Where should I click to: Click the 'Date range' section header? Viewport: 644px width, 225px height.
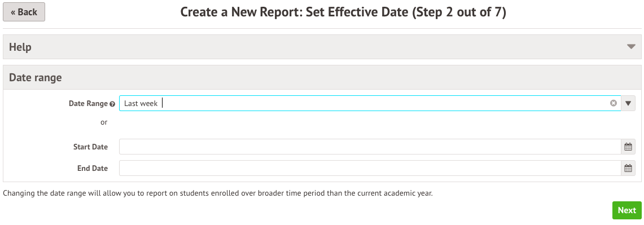(36, 78)
